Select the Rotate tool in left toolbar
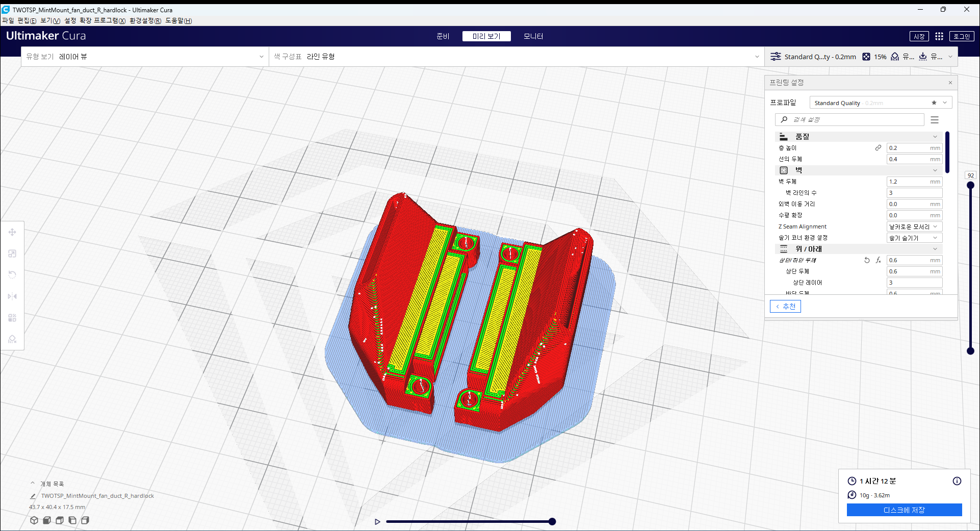 point(12,275)
